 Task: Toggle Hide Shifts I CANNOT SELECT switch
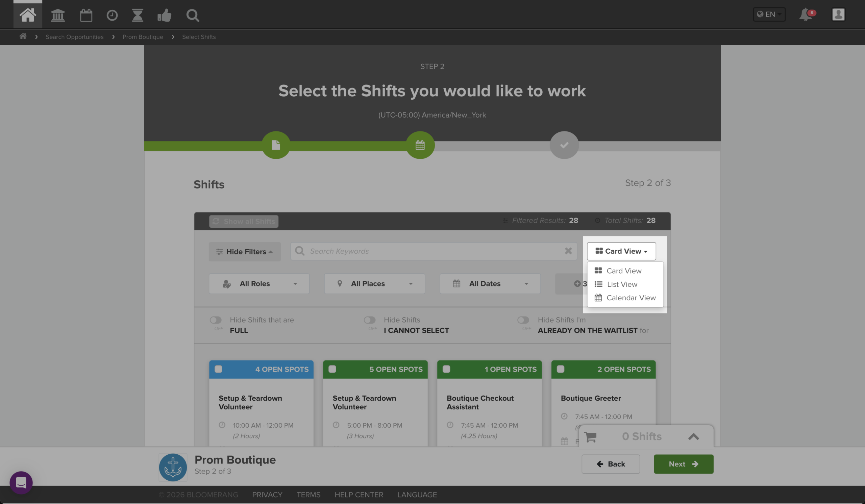pos(369,320)
